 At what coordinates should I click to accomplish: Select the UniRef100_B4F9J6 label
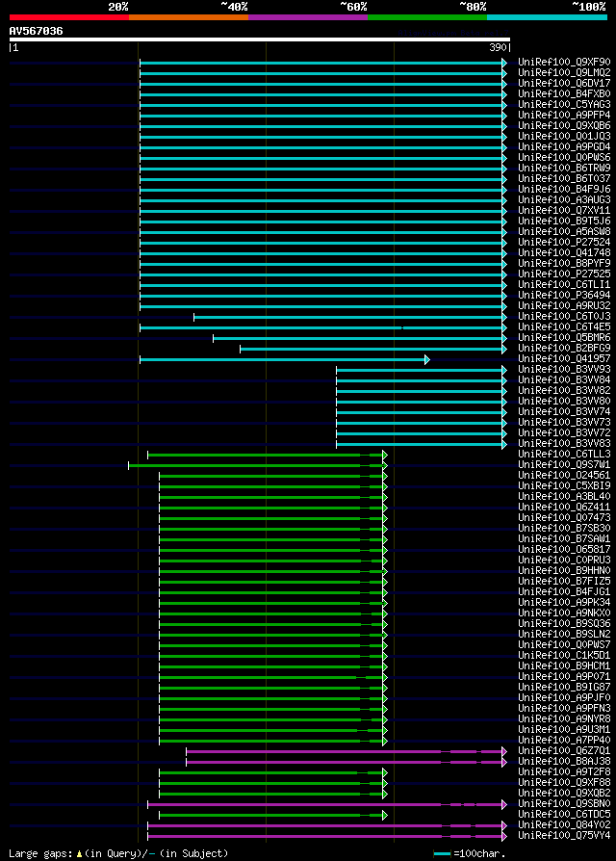pyautogui.click(x=564, y=189)
